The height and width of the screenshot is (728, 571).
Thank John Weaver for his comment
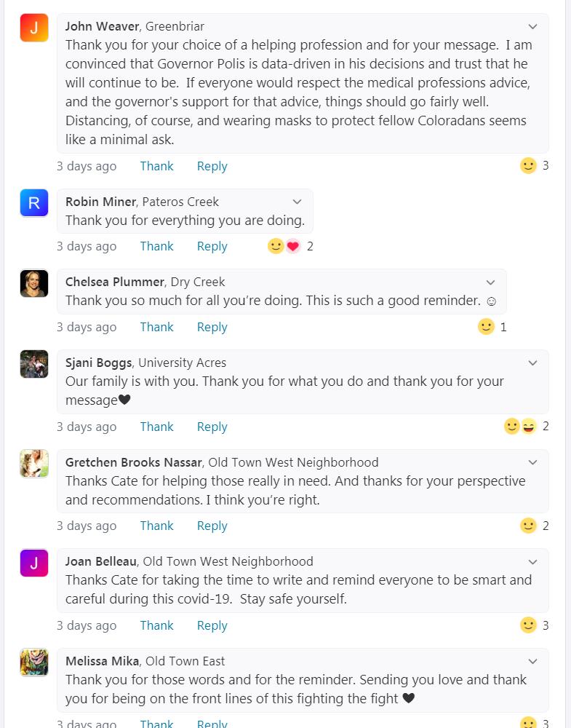pyautogui.click(x=156, y=166)
